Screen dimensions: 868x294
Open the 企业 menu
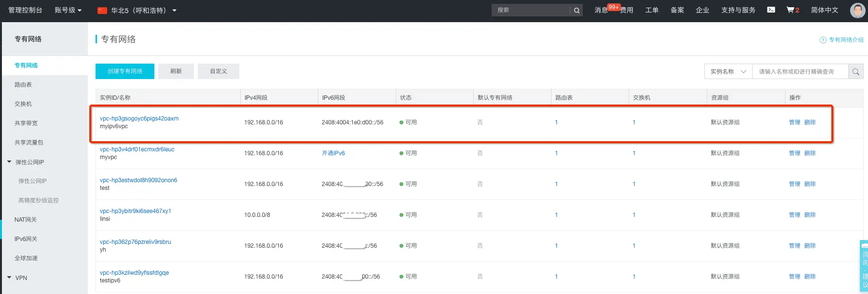(703, 10)
